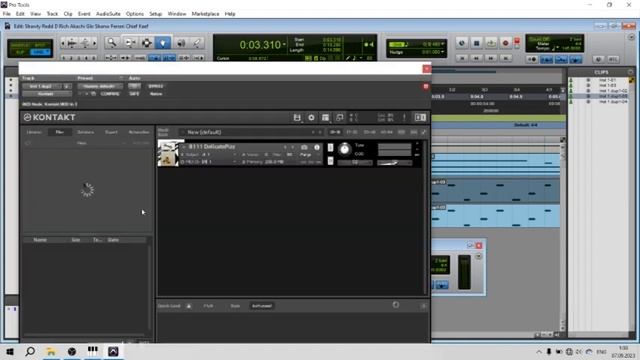Select the Selector tool in Pro Tools
This screenshot has height=360, width=640.
[147, 42]
